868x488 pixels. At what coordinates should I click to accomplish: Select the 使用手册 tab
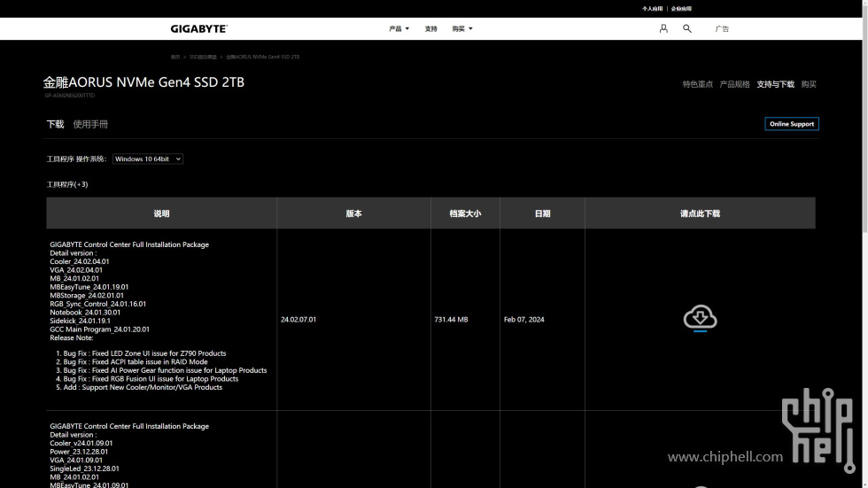[90, 125]
